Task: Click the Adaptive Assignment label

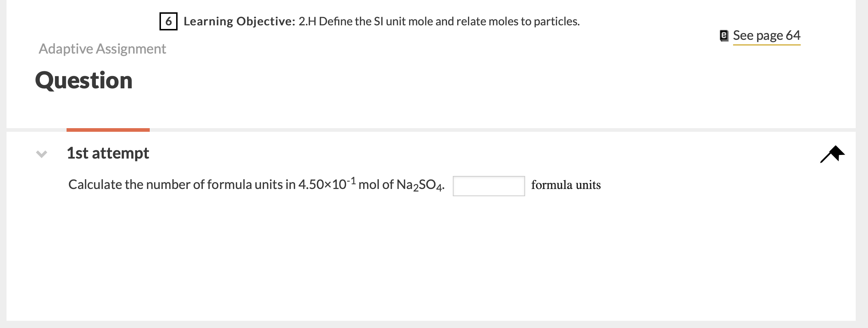Action: (x=102, y=49)
